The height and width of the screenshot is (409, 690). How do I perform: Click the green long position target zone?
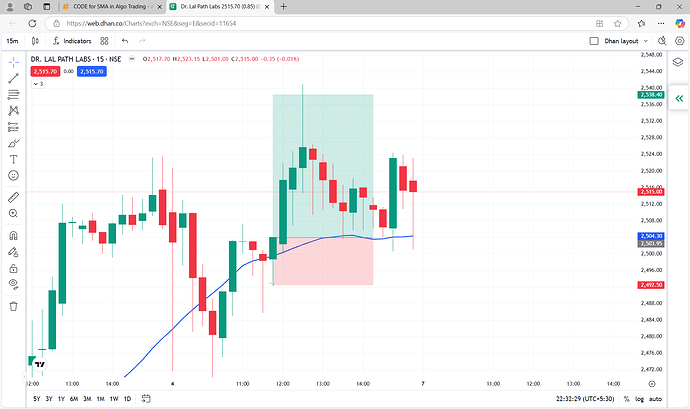click(x=323, y=166)
